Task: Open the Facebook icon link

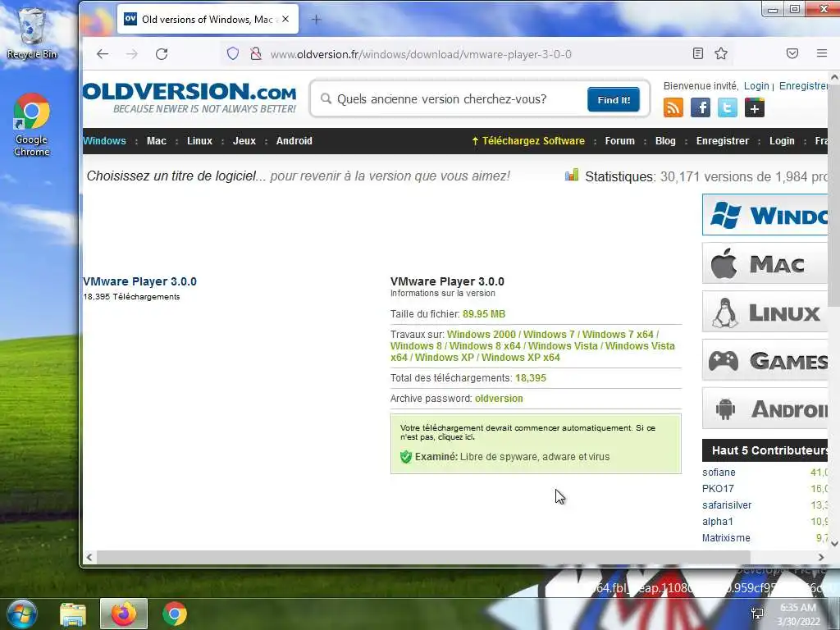Action: coord(701,107)
